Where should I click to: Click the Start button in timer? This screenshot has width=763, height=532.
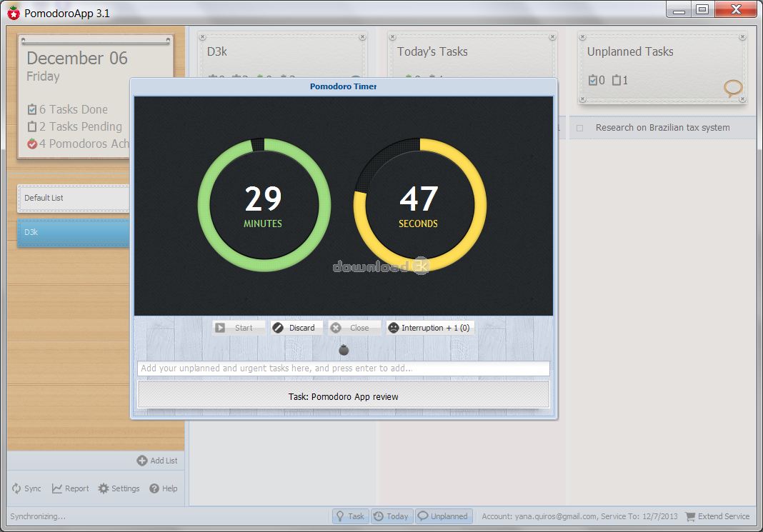[238, 328]
